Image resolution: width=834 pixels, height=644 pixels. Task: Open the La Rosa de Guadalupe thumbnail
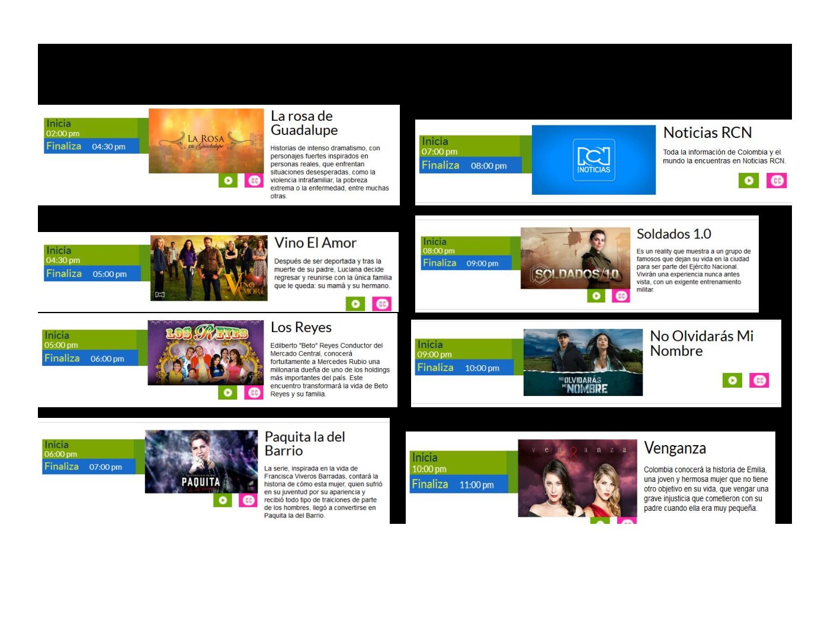[206, 141]
